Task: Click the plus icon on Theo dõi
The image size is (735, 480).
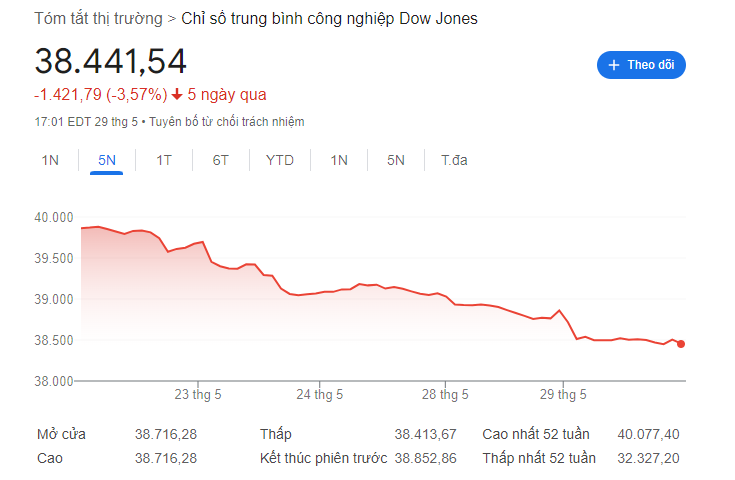Action: (614, 65)
